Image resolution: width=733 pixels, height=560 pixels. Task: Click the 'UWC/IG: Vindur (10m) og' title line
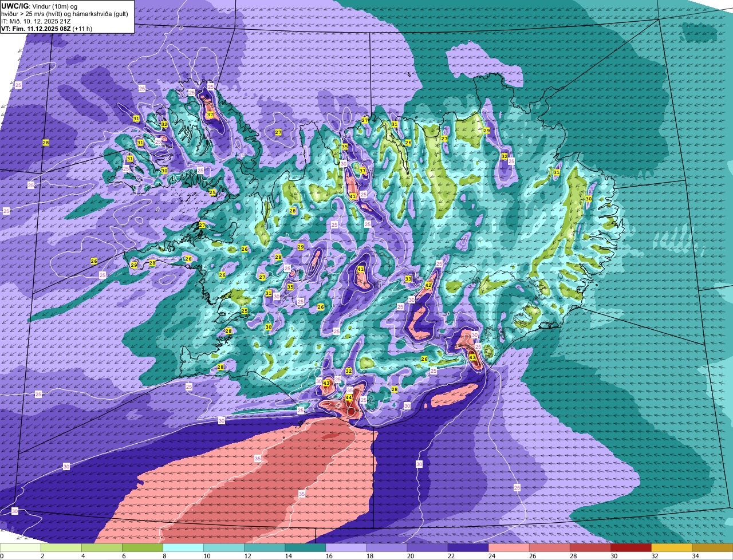(38, 6)
